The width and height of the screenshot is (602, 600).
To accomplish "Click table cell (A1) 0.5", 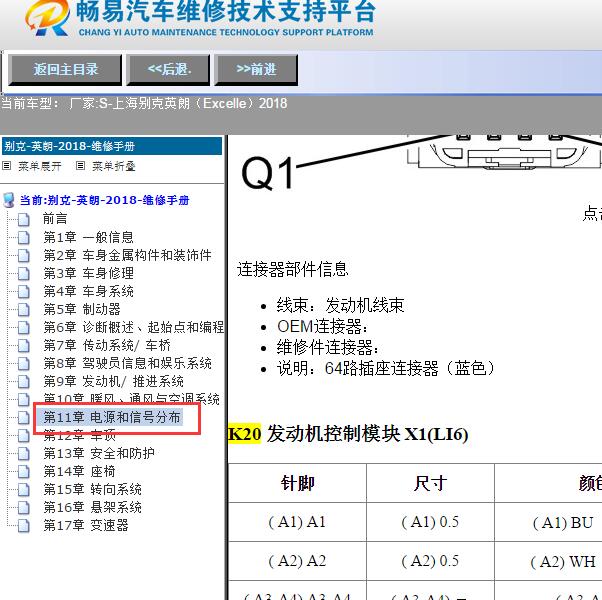I will [430, 522].
